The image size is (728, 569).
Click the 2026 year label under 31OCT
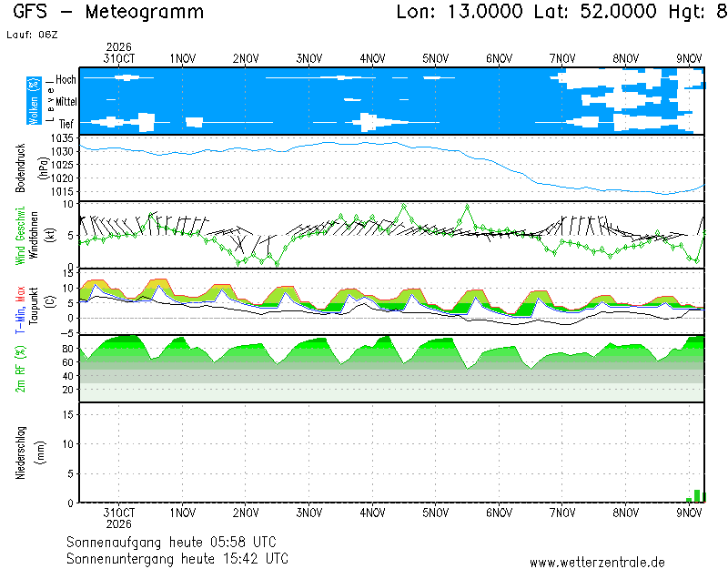[119, 524]
